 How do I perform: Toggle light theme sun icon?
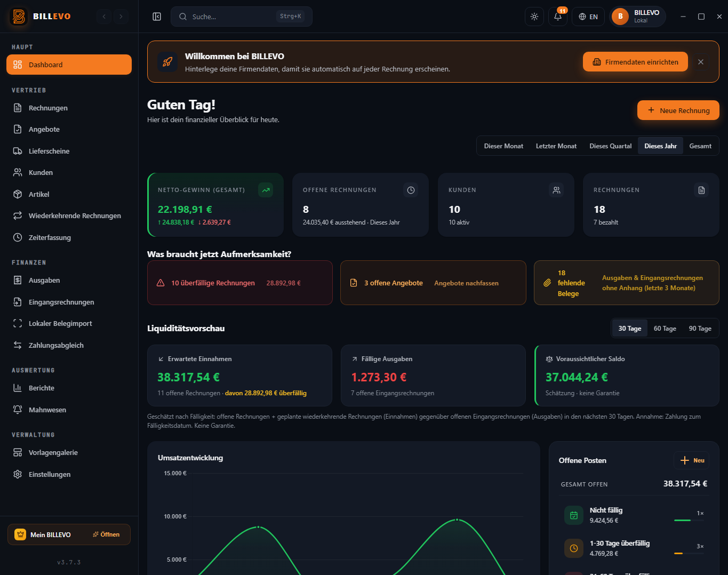(534, 17)
